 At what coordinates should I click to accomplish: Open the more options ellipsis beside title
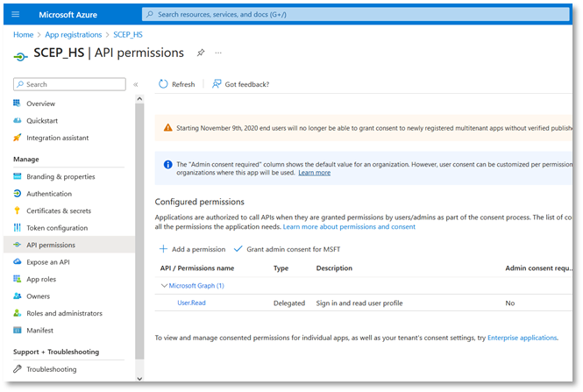click(x=218, y=53)
